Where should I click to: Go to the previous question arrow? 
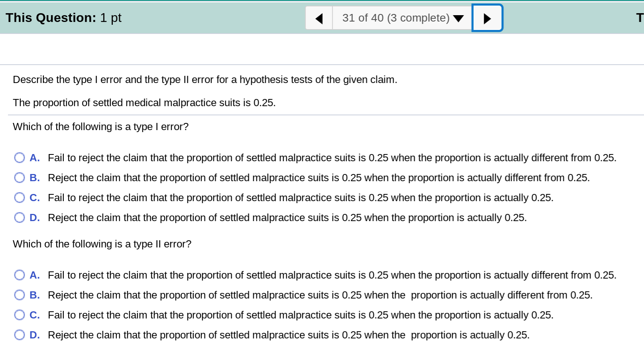tap(319, 18)
